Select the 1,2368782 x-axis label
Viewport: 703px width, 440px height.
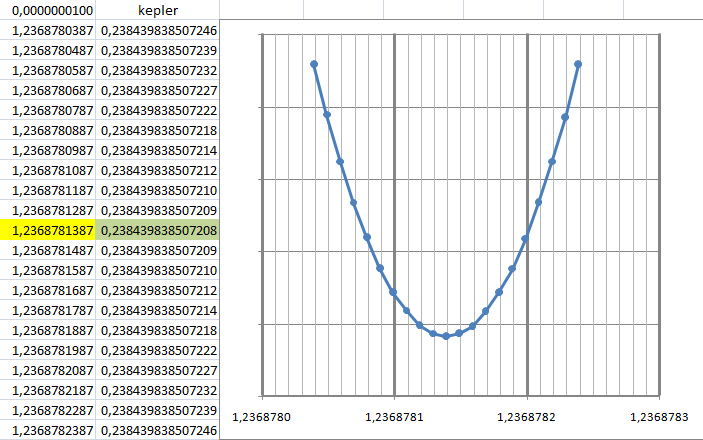tap(527, 416)
